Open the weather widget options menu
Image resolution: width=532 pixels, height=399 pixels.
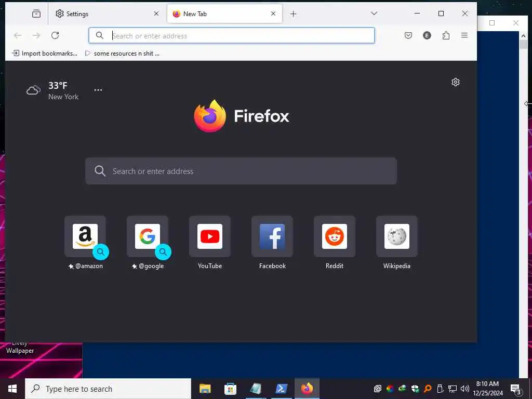[x=98, y=90]
